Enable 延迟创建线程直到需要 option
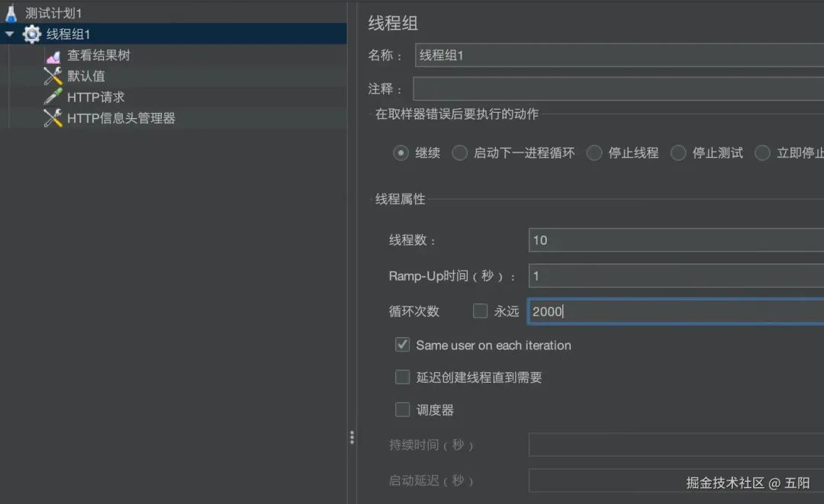The height and width of the screenshot is (504, 824). pos(402,377)
